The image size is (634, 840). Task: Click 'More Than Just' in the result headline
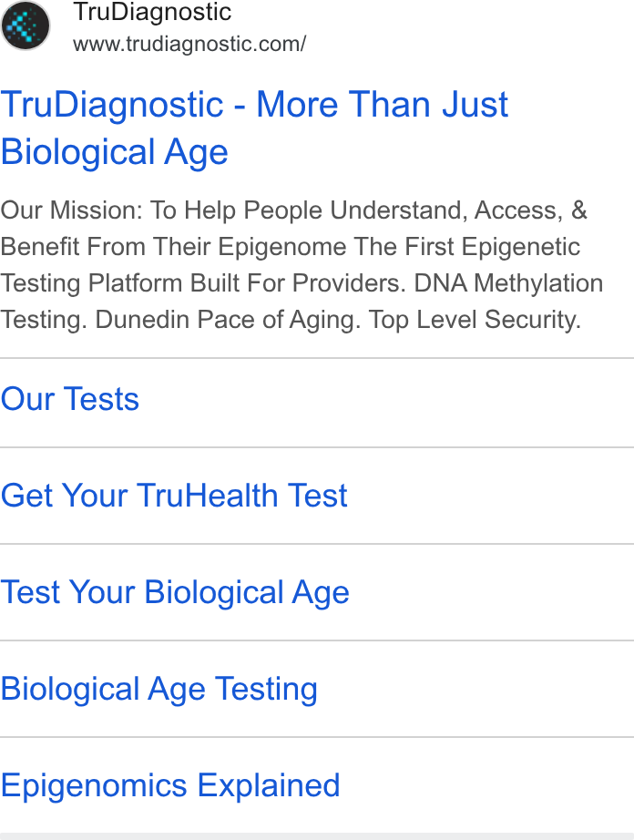[383, 104]
